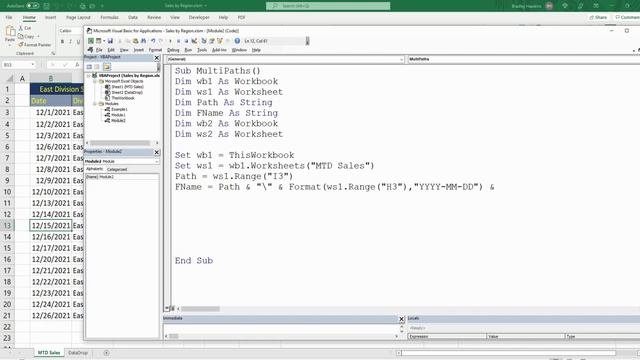Collapse the Microsoft Excel Objects folder
640x360 pixels.
(95, 81)
